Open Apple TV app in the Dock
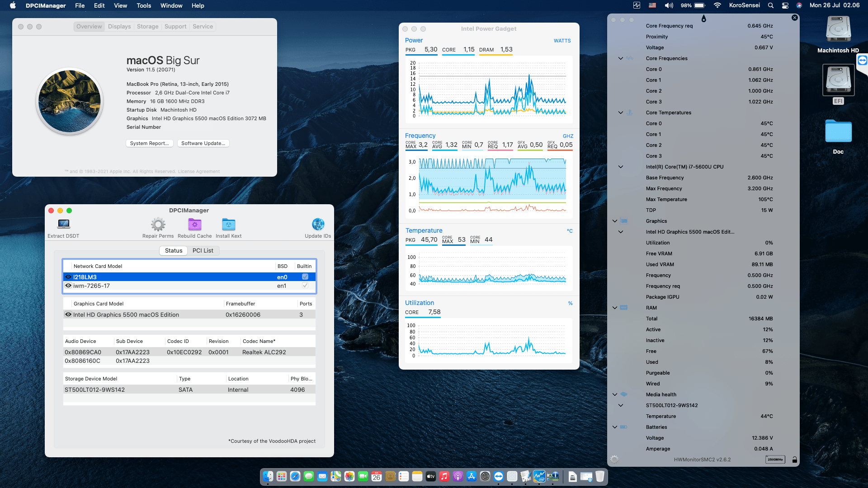Viewport: 868px width, 488px height. (x=430, y=476)
